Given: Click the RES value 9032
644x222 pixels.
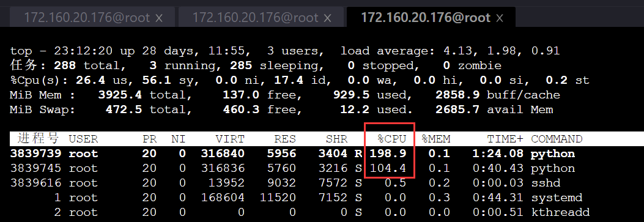Looking at the screenshot, I should pyautogui.click(x=281, y=183).
